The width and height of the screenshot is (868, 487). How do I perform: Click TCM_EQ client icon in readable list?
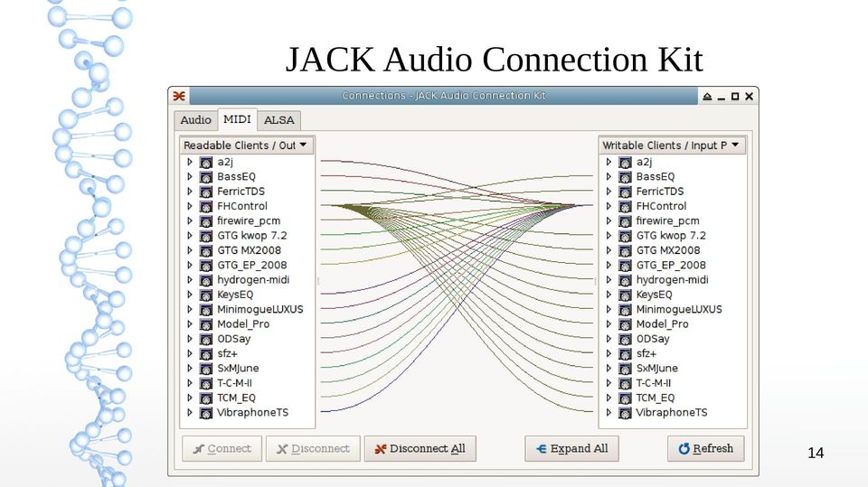(x=206, y=398)
